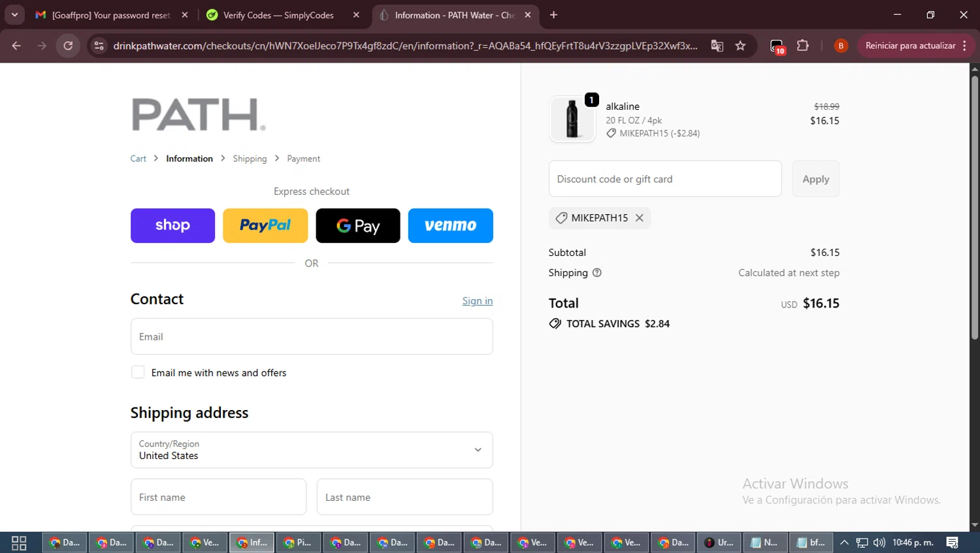Remove the MIKEPATH15 discount code
980x553 pixels.
tap(640, 218)
